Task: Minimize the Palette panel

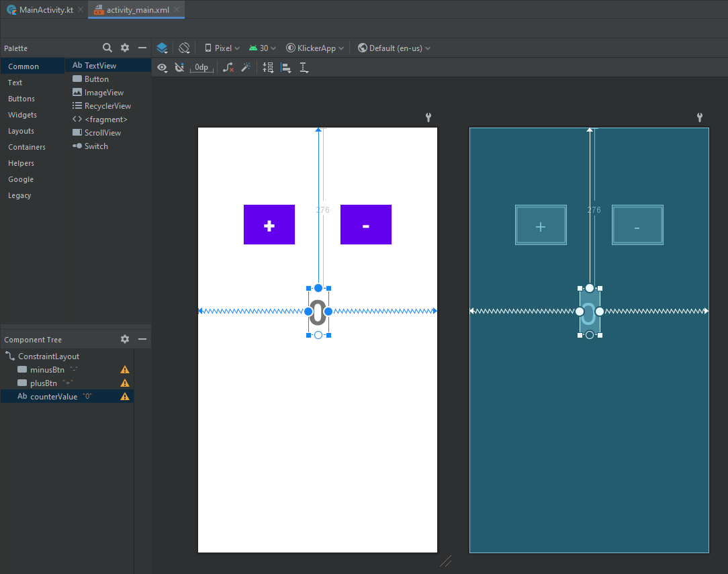Action: click(142, 48)
